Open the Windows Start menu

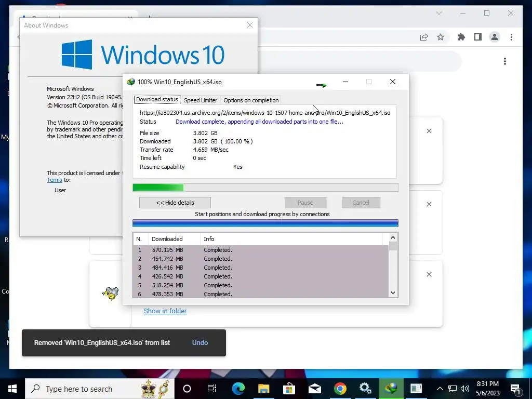12,389
